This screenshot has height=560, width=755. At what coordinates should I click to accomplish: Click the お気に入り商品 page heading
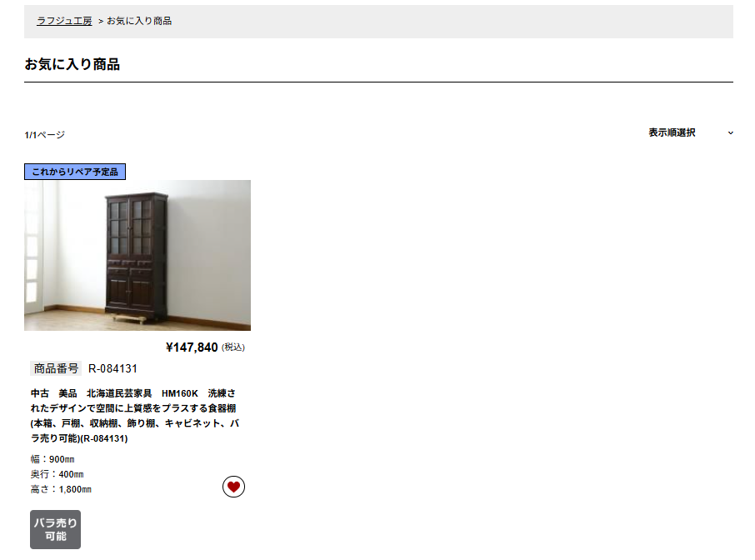[72, 64]
